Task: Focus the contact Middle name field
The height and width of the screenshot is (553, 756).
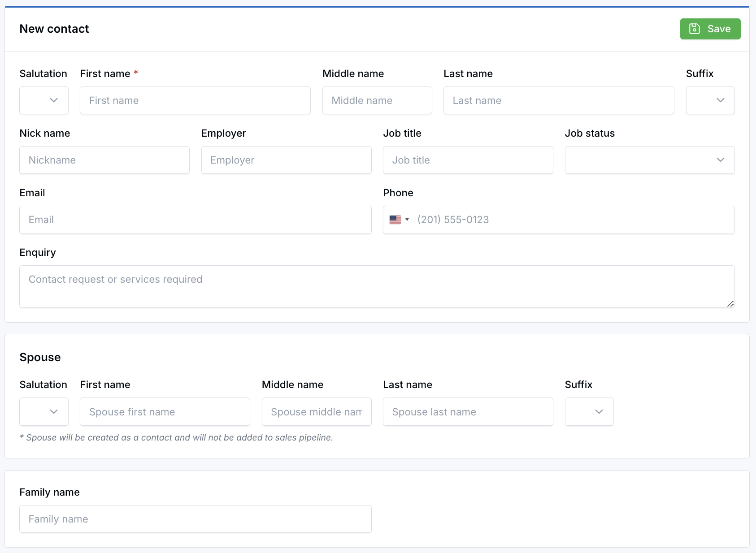Action: coord(377,100)
